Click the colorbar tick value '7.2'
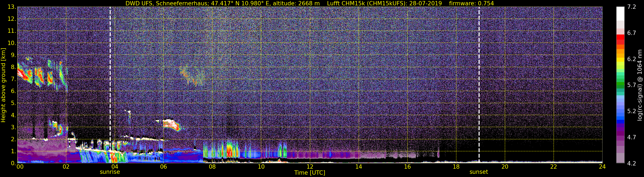The height and width of the screenshot is (177, 644). tap(632, 7)
